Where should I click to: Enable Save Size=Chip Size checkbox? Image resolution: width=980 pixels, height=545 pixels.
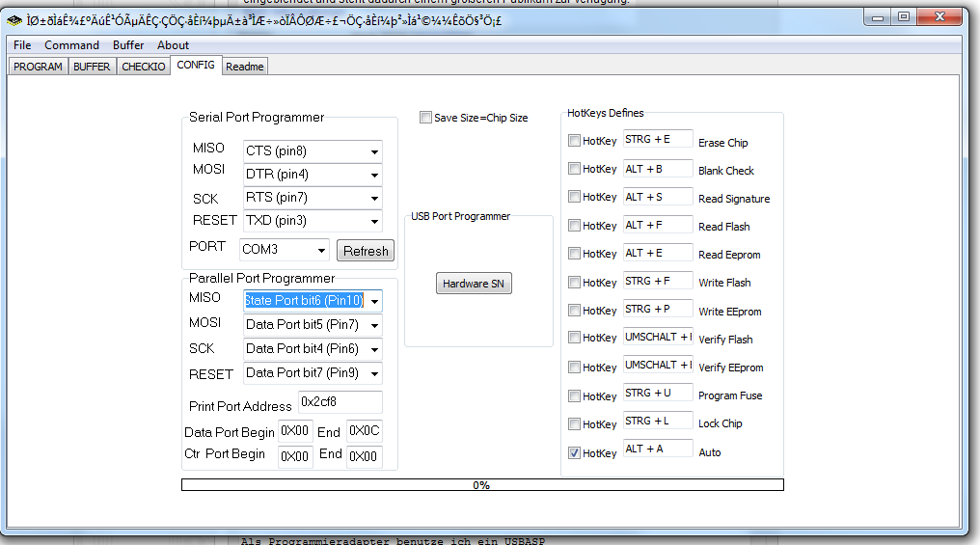coord(425,118)
